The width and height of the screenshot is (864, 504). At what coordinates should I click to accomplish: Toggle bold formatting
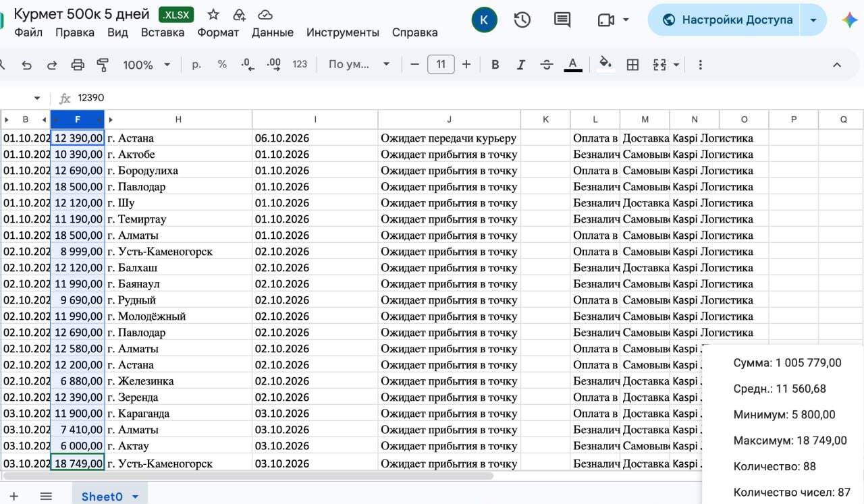pyautogui.click(x=495, y=65)
